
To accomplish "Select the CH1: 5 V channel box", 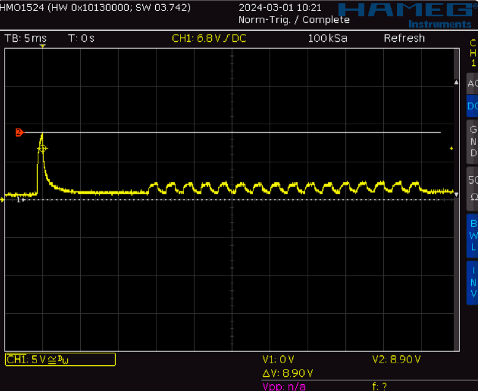I will (x=60, y=360).
